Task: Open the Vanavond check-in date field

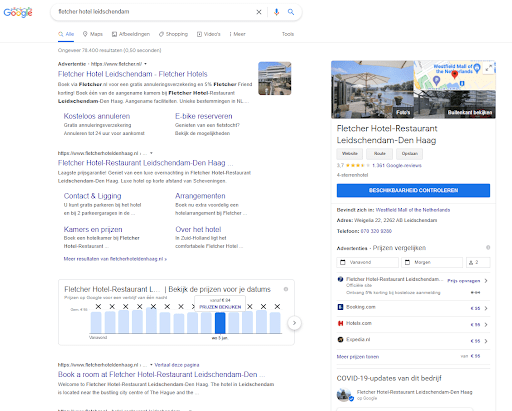Action: tap(367, 262)
